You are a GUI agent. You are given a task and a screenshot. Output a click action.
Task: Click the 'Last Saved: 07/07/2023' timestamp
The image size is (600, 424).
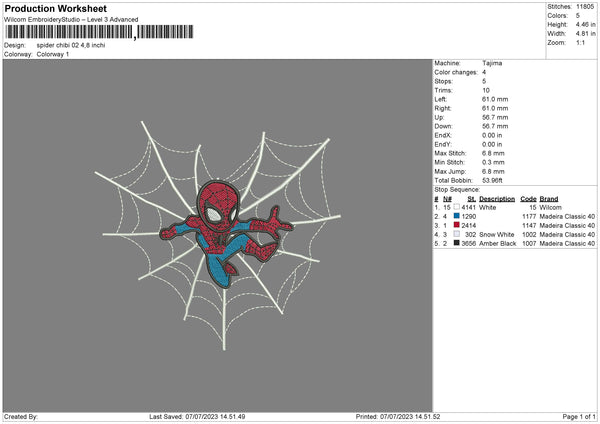click(x=197, y=416)
